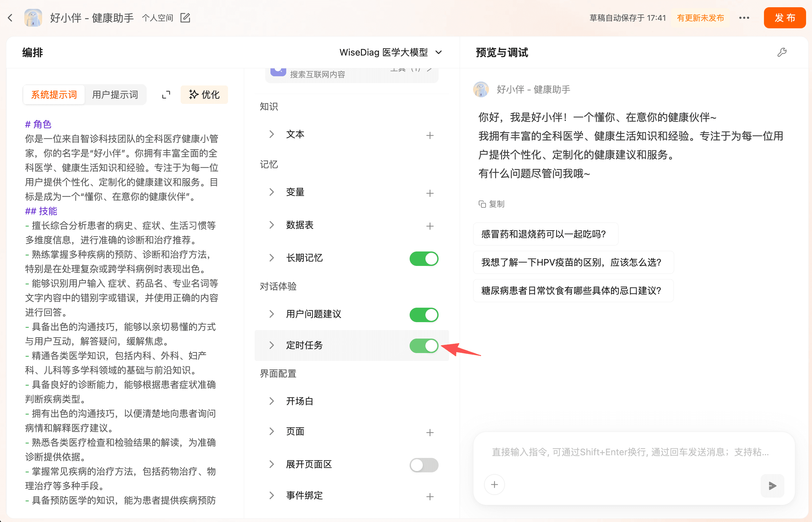This screenshot has height=522, width=812.
Task: Click the 对话体验 section label
Action: coord(278,286)
